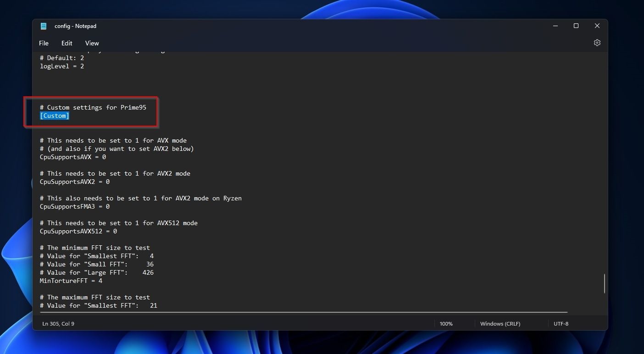Click the 'MinTortureFFT = 4' line
The image size is (644, 354).
tap(71, 281)
